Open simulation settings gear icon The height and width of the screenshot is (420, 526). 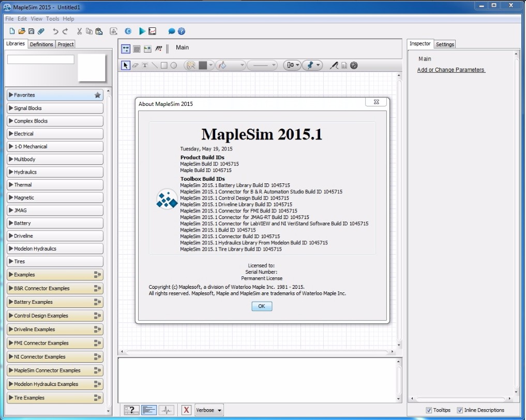tap(127, 32)
